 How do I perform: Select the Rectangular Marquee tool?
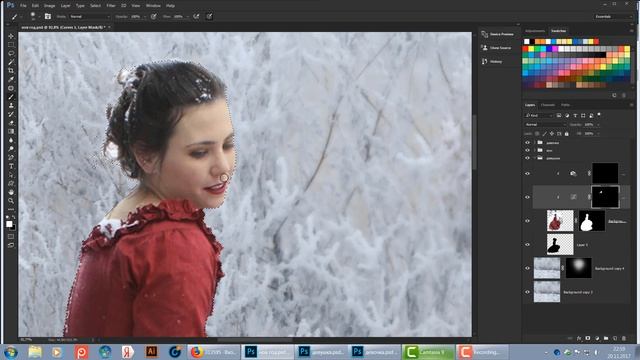11,45
